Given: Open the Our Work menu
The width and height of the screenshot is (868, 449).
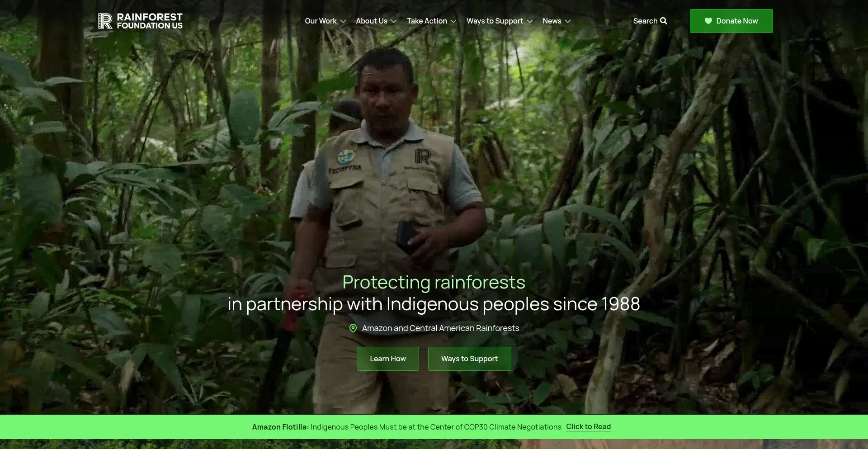Looking at the screenshot, I should (321, 21).
